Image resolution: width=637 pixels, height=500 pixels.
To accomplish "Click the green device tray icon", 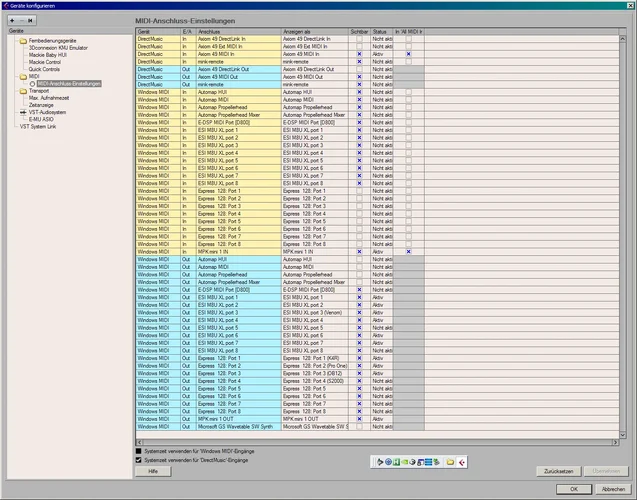I will pyautogui.click(x=436, y=462).
